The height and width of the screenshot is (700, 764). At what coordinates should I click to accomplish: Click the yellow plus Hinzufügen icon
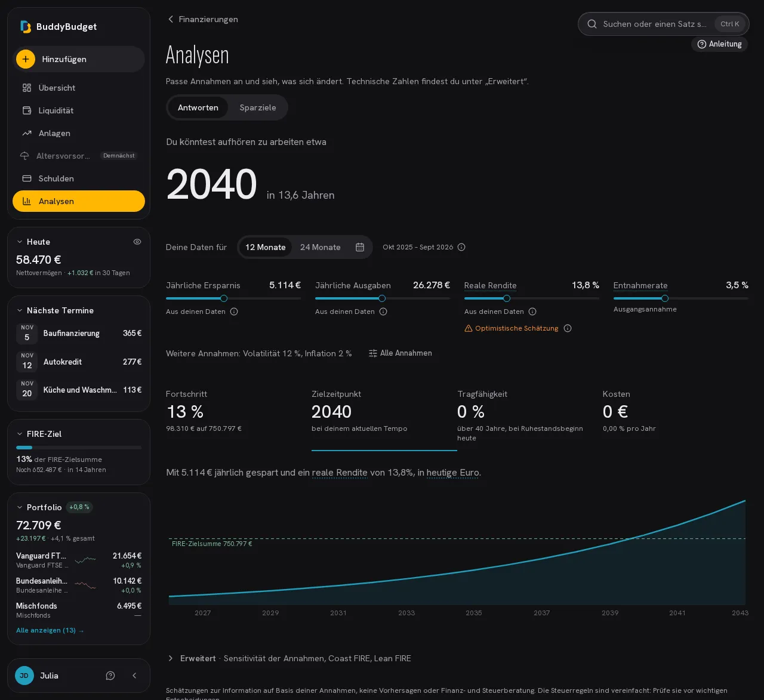[26, 59]
